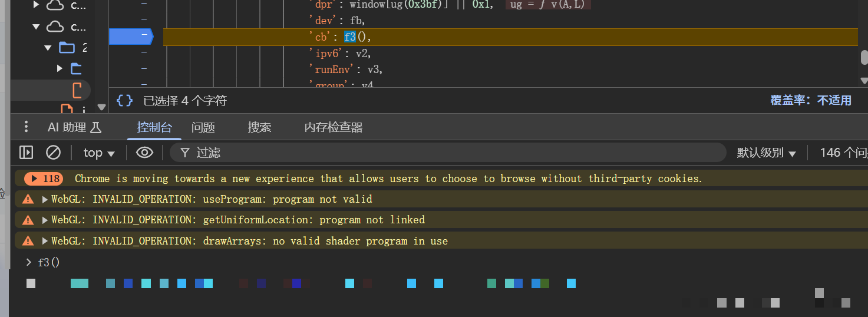Toggle breakpoint marker on the 'cb' line

point(131,37)
